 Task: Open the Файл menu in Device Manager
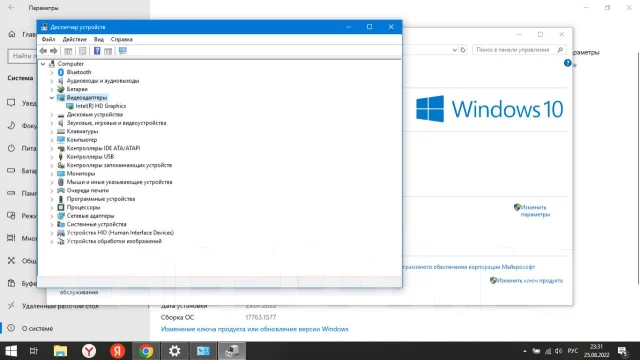(x=48, y=39)
